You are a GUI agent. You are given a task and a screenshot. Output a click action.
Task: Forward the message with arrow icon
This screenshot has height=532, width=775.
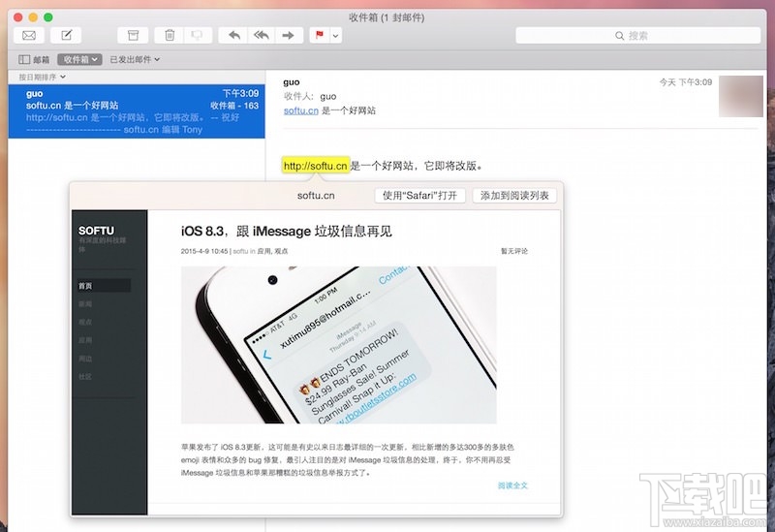pos(289,35)
